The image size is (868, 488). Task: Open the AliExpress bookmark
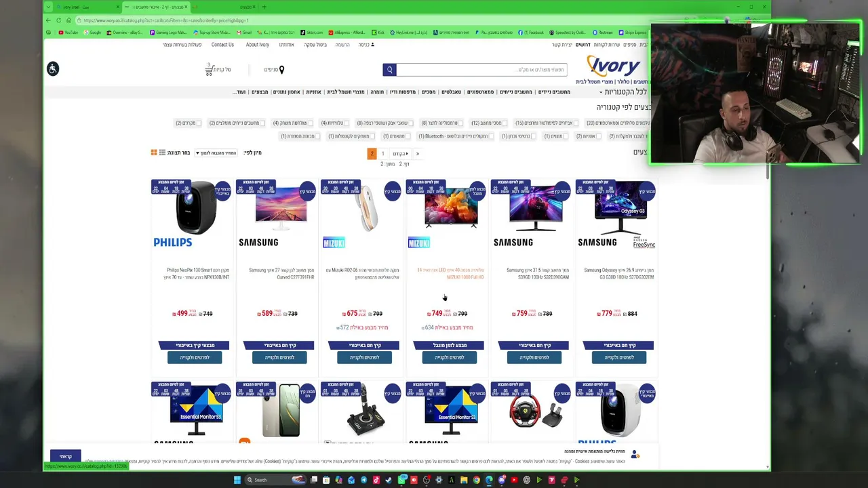[347, 33]
